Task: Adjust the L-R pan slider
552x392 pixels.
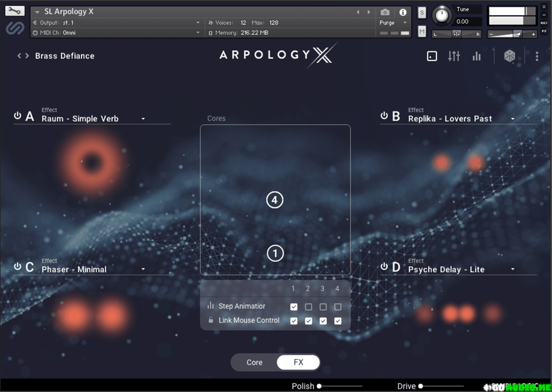Action: click(456, 34)
